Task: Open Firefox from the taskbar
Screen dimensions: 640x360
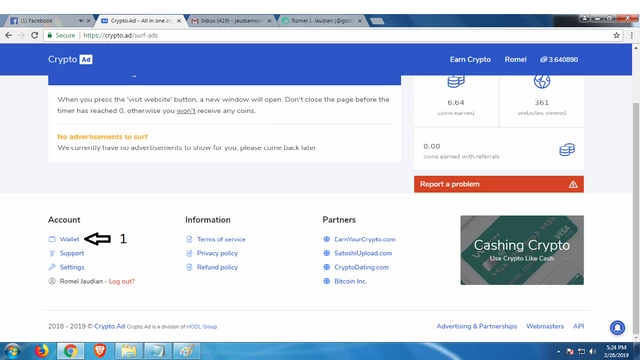Action: point(41,351)
